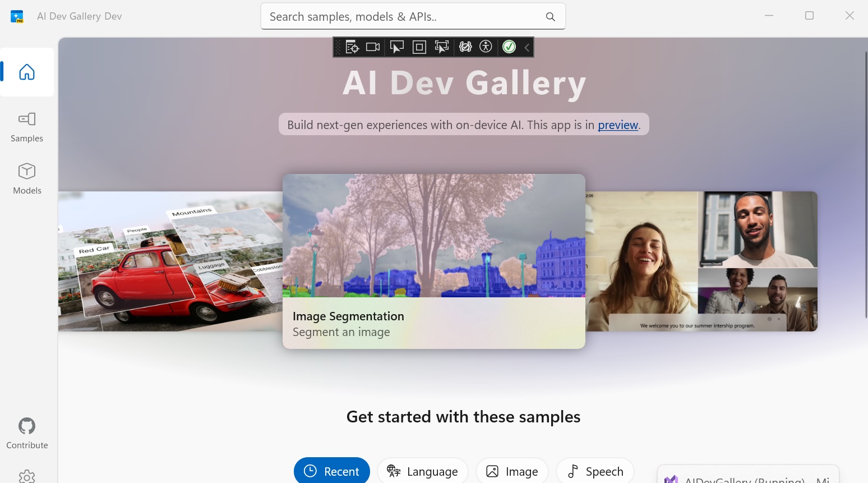Click the Go to Live Visual Tree icon
868x483 pixels.
coord(352,47)
